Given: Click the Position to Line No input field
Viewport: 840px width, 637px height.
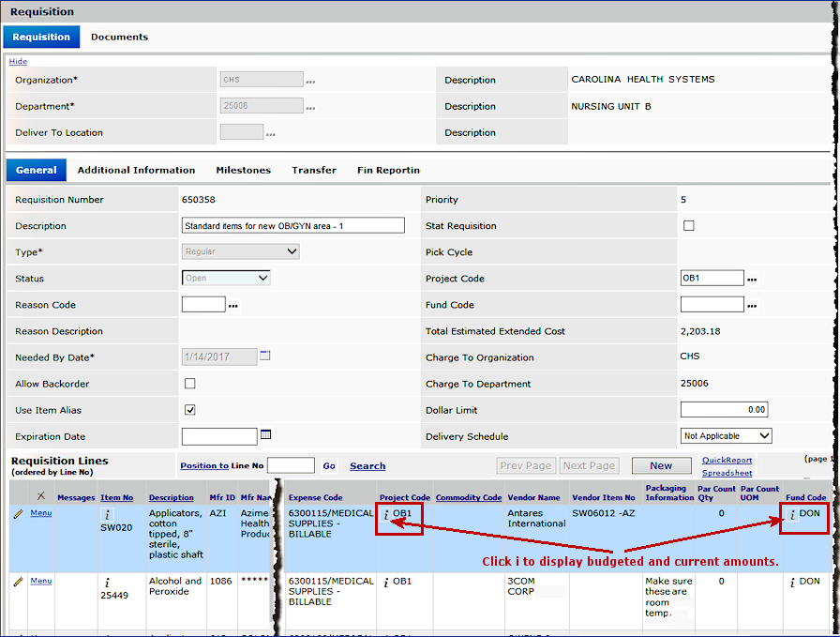Looking at the screenshot, I should coord(291,466).
